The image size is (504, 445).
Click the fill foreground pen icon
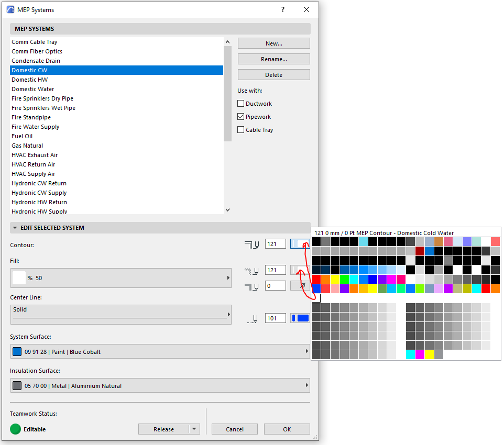click(x=252, y=271)
